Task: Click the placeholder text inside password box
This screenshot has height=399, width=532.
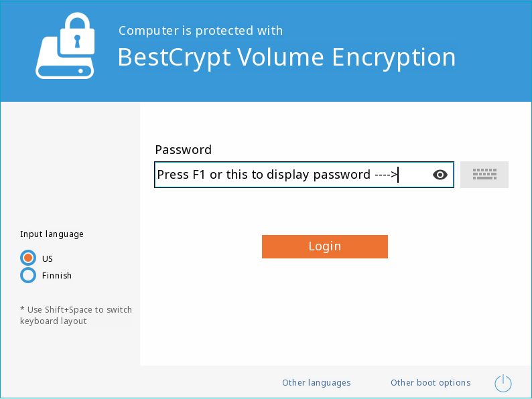Action: coord(277,175)
